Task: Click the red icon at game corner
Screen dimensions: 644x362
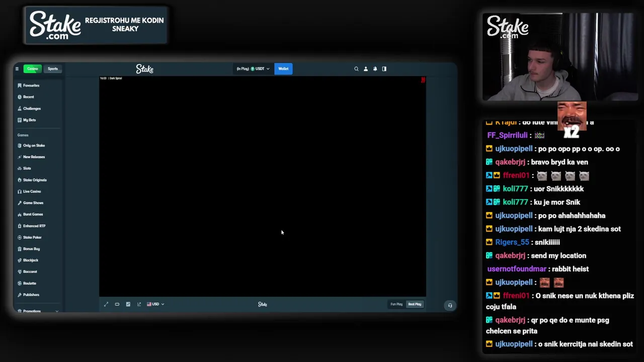Action: (423, 80)
